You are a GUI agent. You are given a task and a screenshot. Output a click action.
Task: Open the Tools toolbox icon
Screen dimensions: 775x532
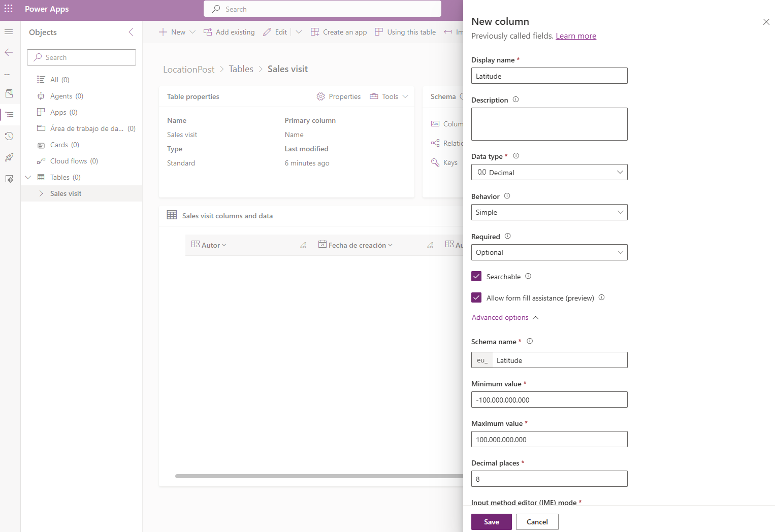(374, 96)
